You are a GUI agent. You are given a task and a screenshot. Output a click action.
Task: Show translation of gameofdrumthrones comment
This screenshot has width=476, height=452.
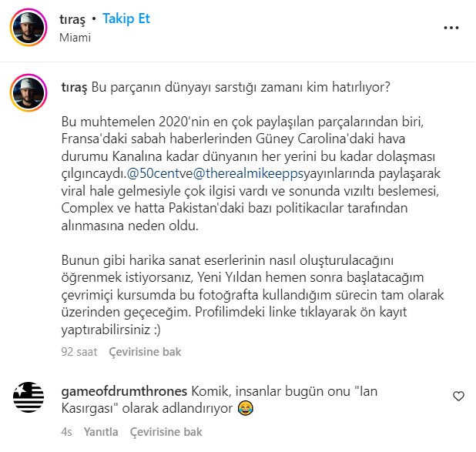coord(166,432)
